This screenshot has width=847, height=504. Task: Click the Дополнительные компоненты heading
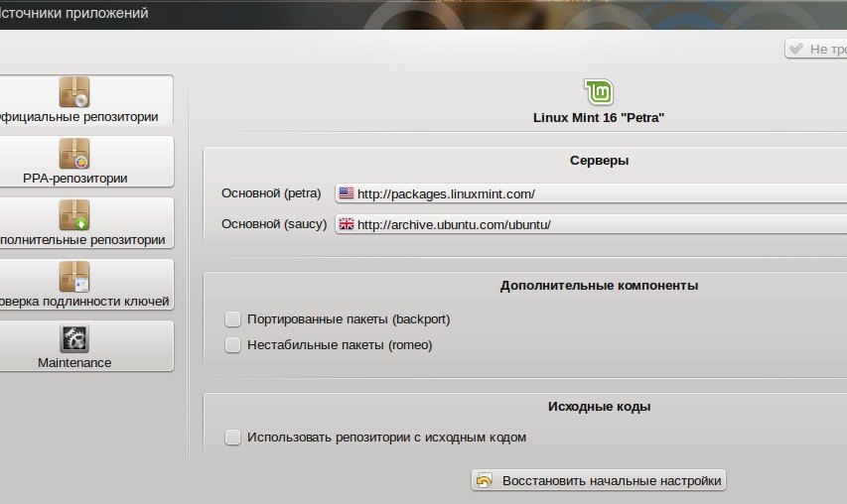point(599,286)
